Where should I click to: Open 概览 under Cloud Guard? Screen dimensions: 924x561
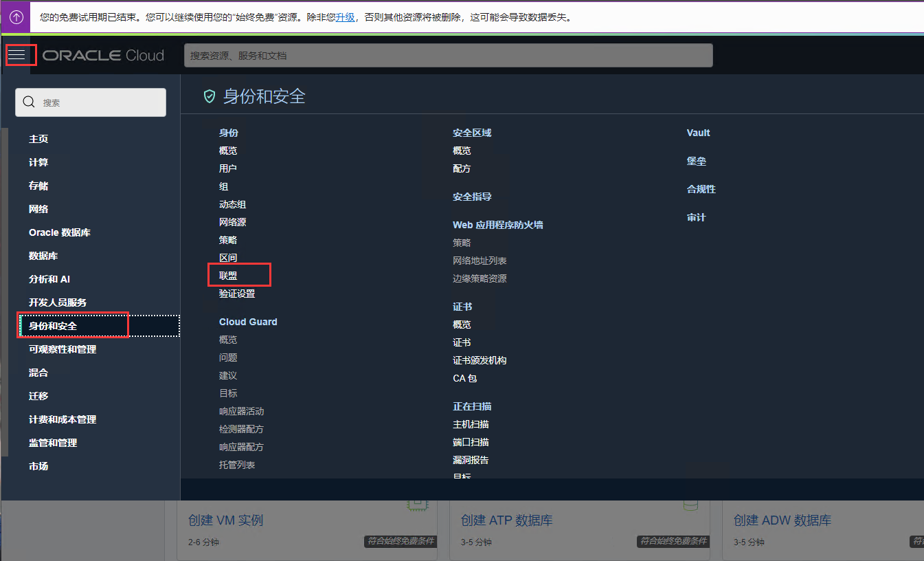click(228, 340)
